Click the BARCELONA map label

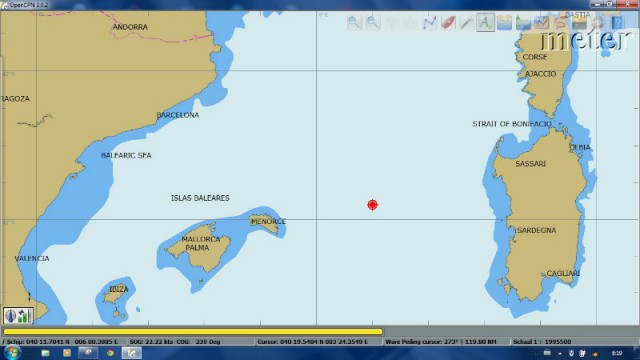click(178, 115)
